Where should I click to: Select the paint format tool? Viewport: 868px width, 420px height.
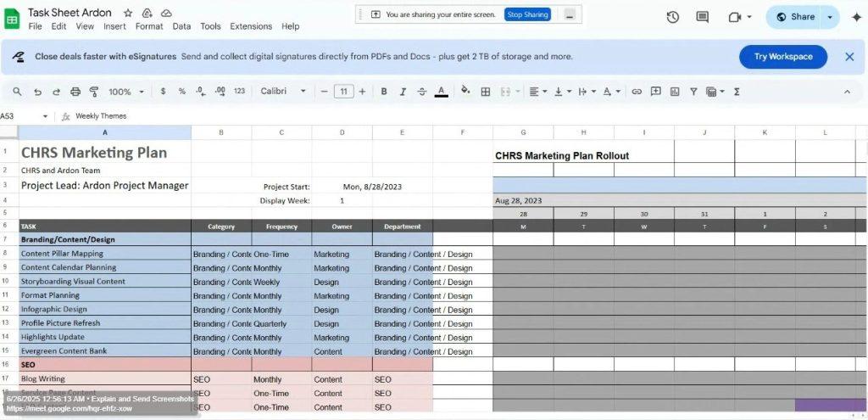pyautogui.click(x=94, y=92)
